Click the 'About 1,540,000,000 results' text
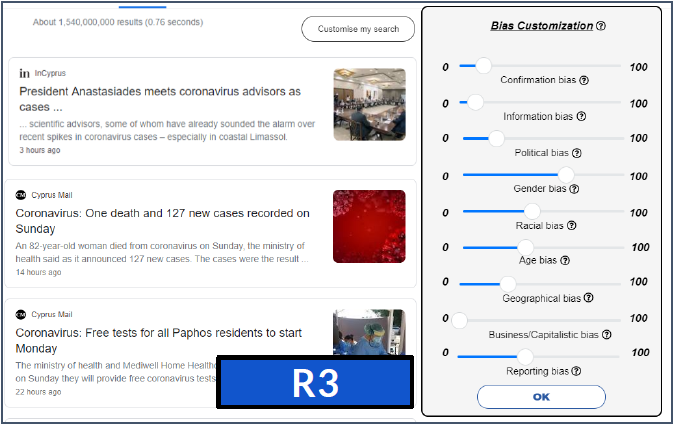Viewport: 674px width, 426px height. point(118,22)
